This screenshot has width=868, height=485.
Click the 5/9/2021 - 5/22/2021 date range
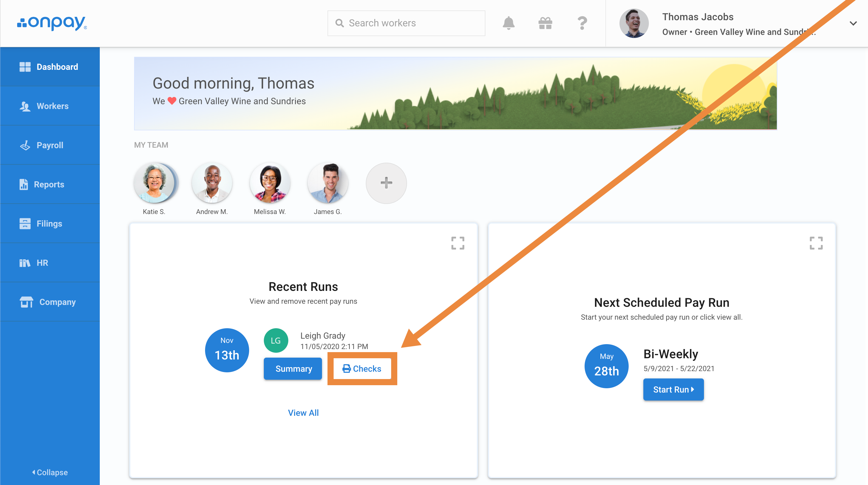679,368
